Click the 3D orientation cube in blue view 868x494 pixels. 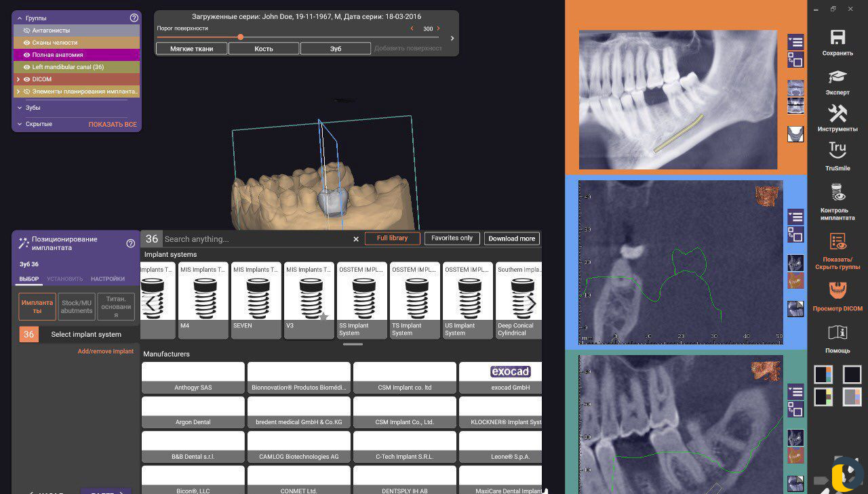pos(766,196)
